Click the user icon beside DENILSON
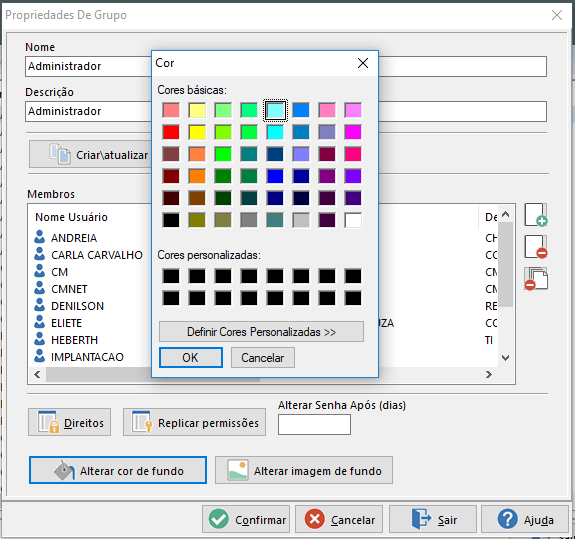 pos(40,305)
